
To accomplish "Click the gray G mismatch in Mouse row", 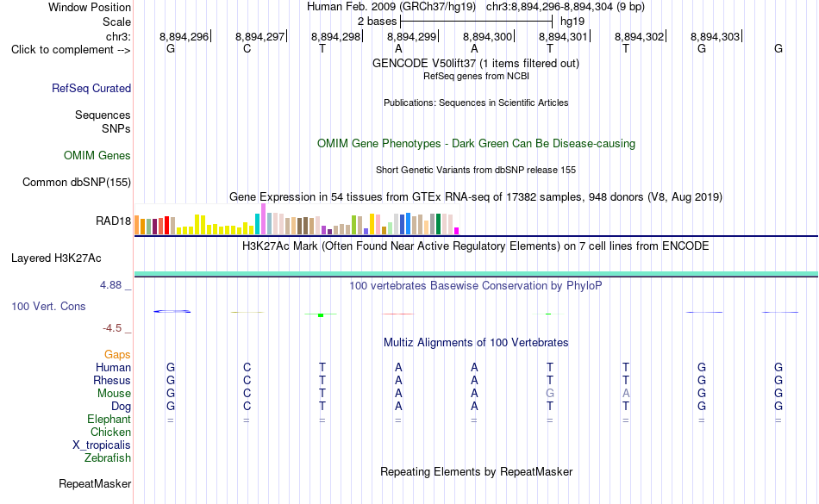I will coord(549,394).
